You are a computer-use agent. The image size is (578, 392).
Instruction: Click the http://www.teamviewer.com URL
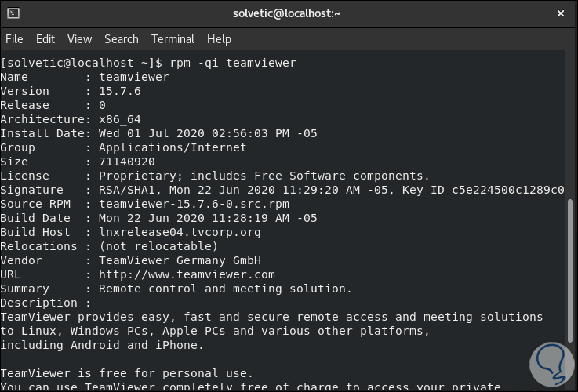187,274
